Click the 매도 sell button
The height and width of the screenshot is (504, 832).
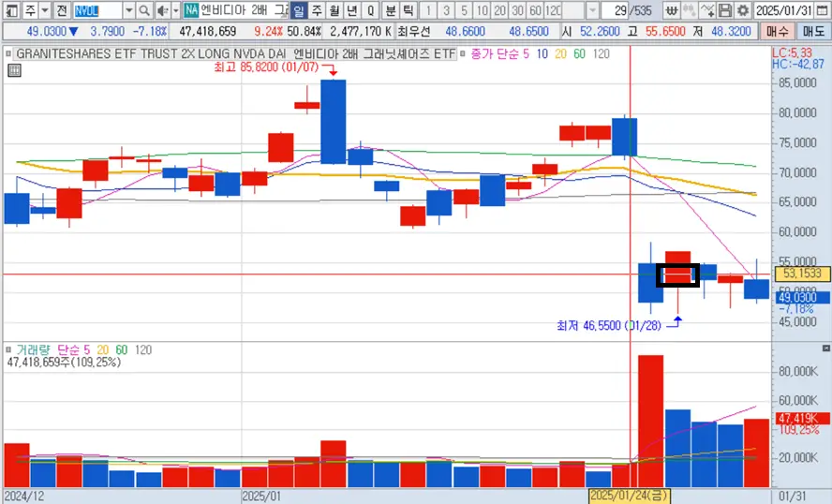(813, 31)
